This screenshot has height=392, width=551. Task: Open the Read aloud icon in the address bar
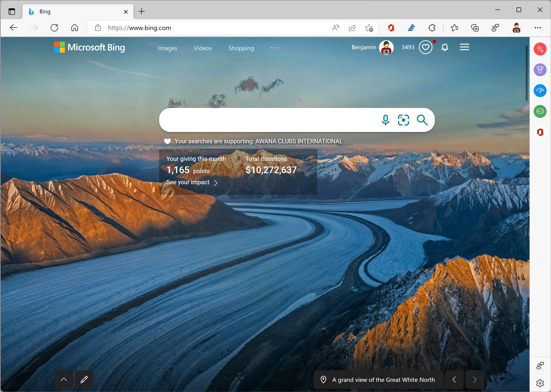pos(336,28)
